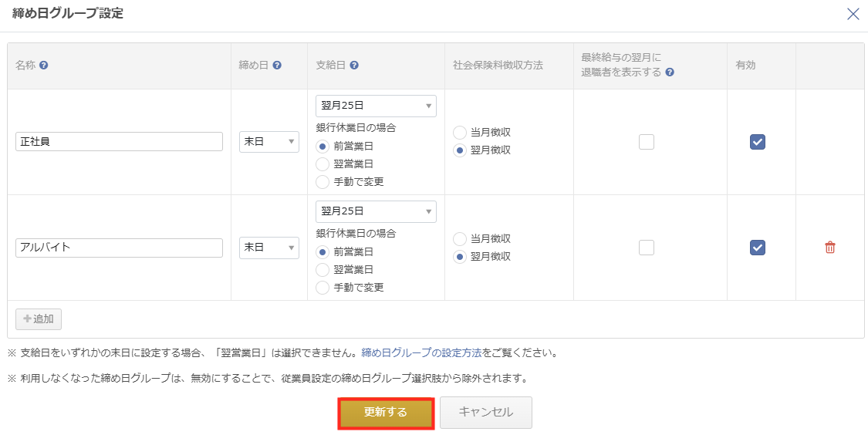The height and width of the screenshot is (435, 868).
Task: Click the help icon beside 支給日 header
Action: 354,66
